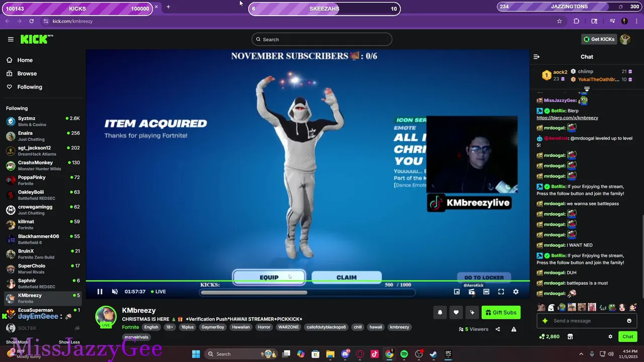
Task: Toggle mini player mode icon
Action: [457, 292]
